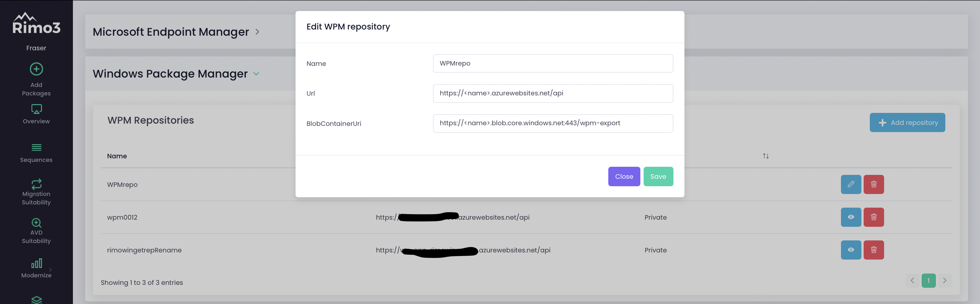Click Save in the edit dialog

(658, 176)
